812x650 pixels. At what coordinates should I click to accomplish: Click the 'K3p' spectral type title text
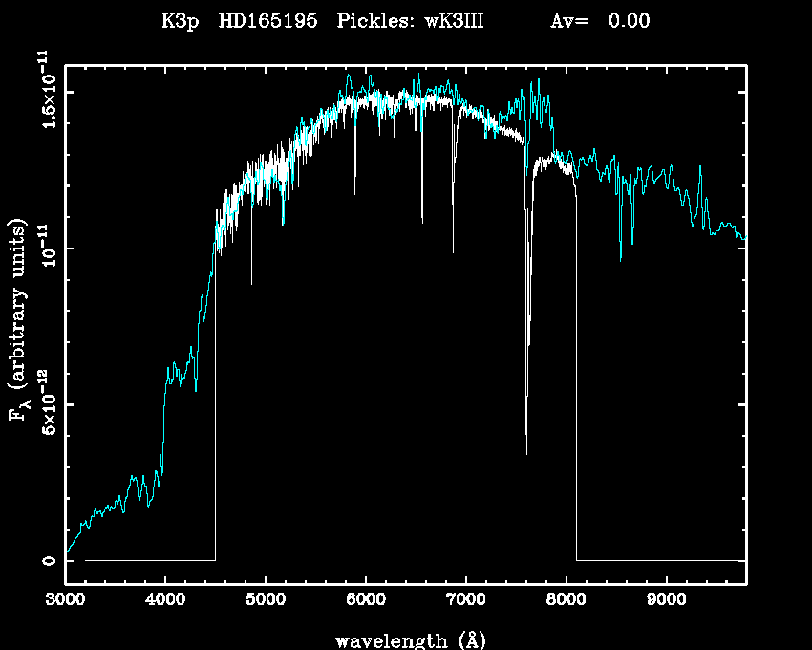click(x=179, y=21)
